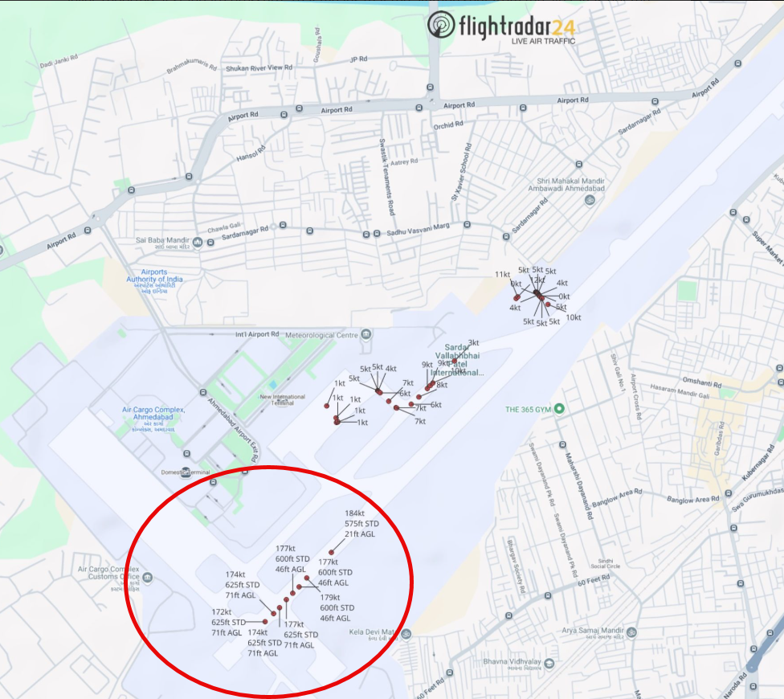784x699 pixels.
Task: Select the 10kt track point near runway
Action: coord(548,305)
